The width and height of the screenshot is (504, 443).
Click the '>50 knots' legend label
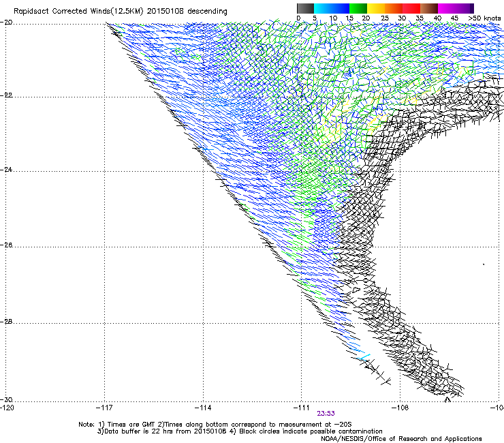coord(484,18)
